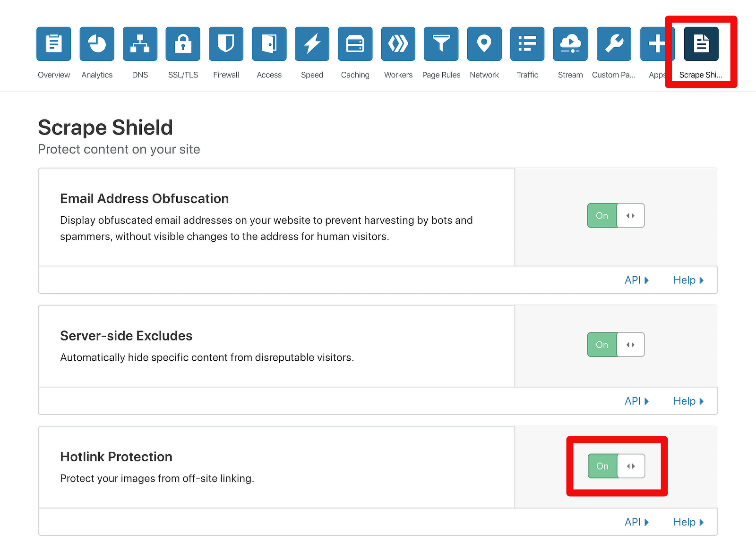Screen dimensions: 756x551
Task: Click the SSL/TLS padlock icon
Action: 182,44
